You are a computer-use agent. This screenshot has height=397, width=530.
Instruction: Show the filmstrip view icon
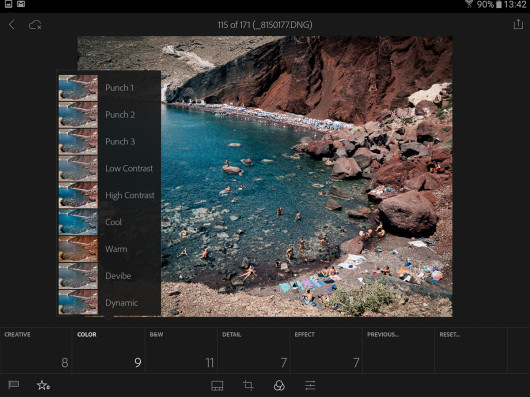point(217,386)
